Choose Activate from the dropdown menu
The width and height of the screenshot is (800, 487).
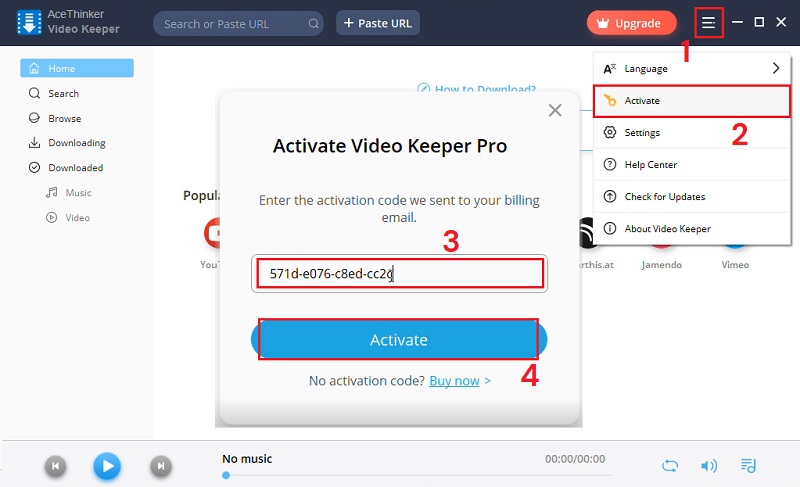point(692,101)
